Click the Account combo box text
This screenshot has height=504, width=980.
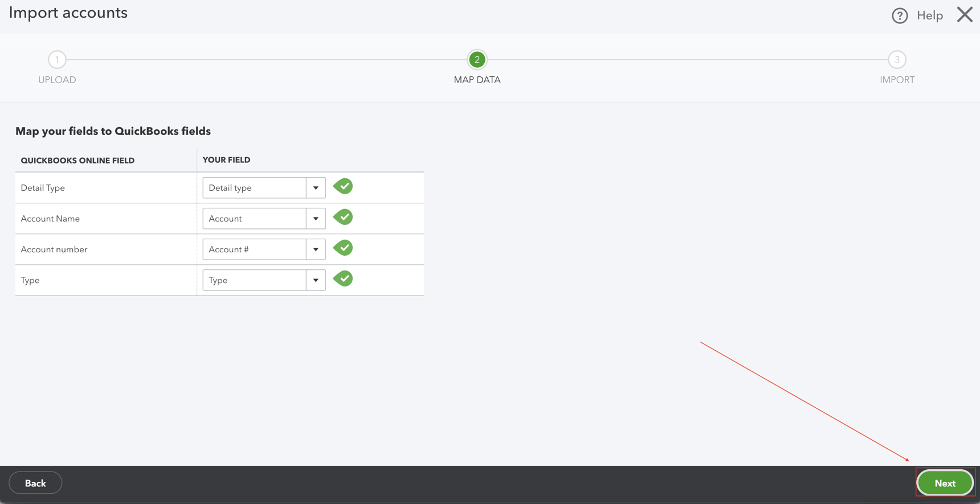click(225, 219)
